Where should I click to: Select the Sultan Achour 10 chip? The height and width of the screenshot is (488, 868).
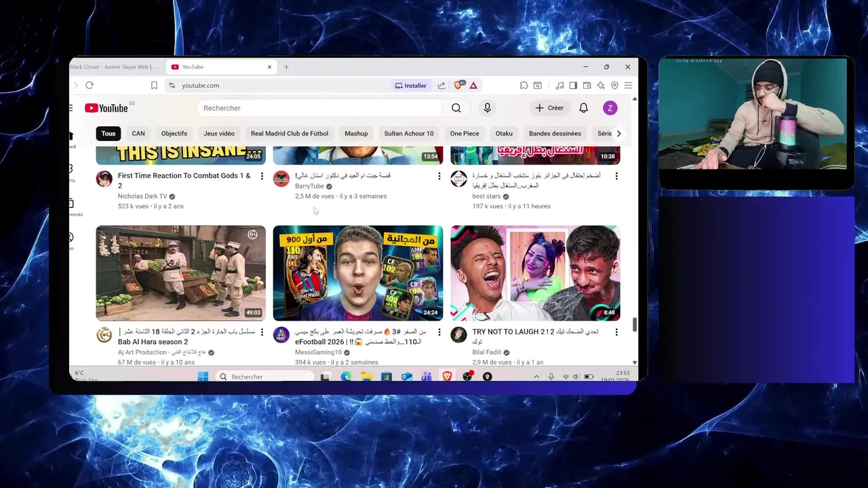[409, 134]
